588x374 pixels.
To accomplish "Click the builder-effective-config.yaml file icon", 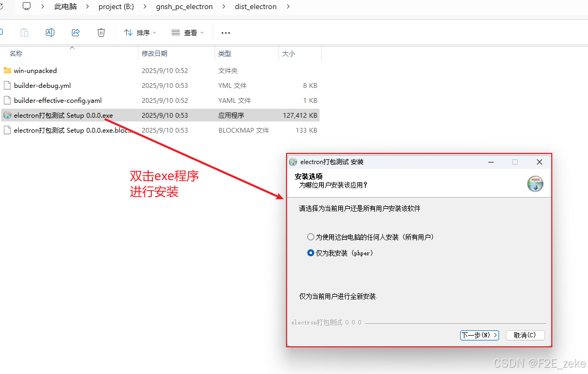I will click(x=7, y=101).
